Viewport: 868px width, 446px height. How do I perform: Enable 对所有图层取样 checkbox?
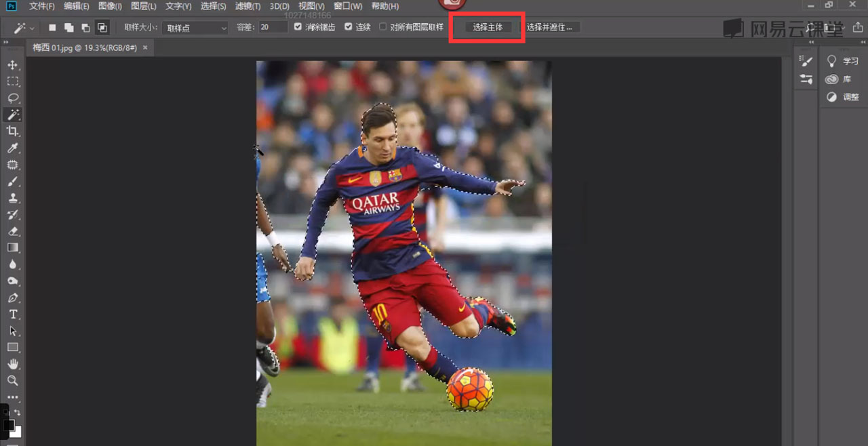click(383, 27)
